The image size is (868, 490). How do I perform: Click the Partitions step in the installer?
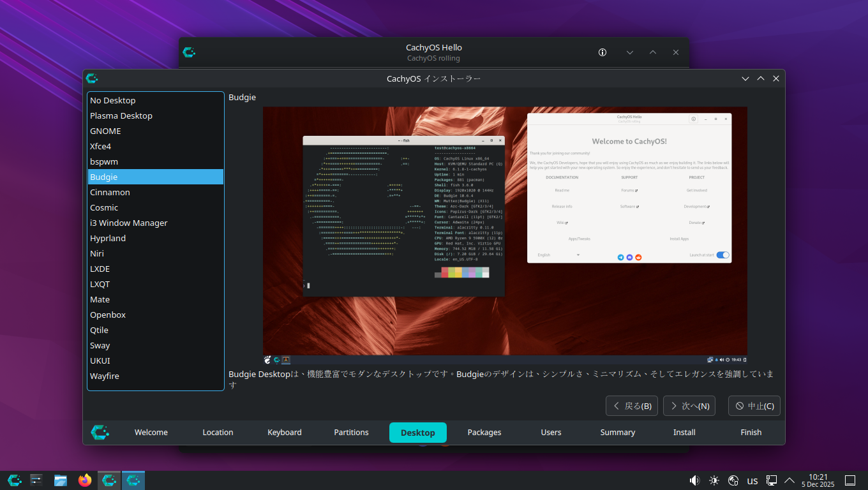351,432
